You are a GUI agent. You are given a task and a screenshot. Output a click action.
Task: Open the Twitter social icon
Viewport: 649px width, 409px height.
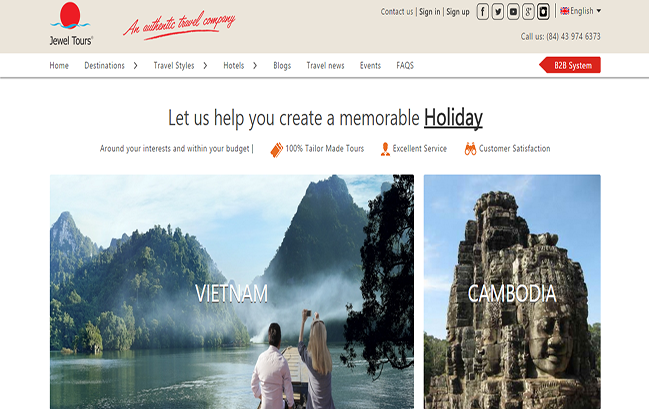coord(498,12)
